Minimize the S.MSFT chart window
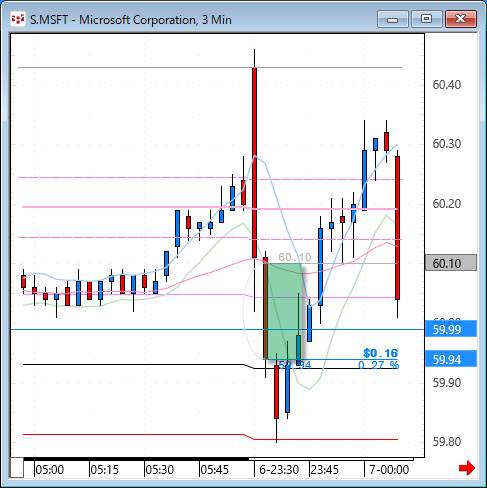The image size is (487, 488). click(x=393, y=19)
